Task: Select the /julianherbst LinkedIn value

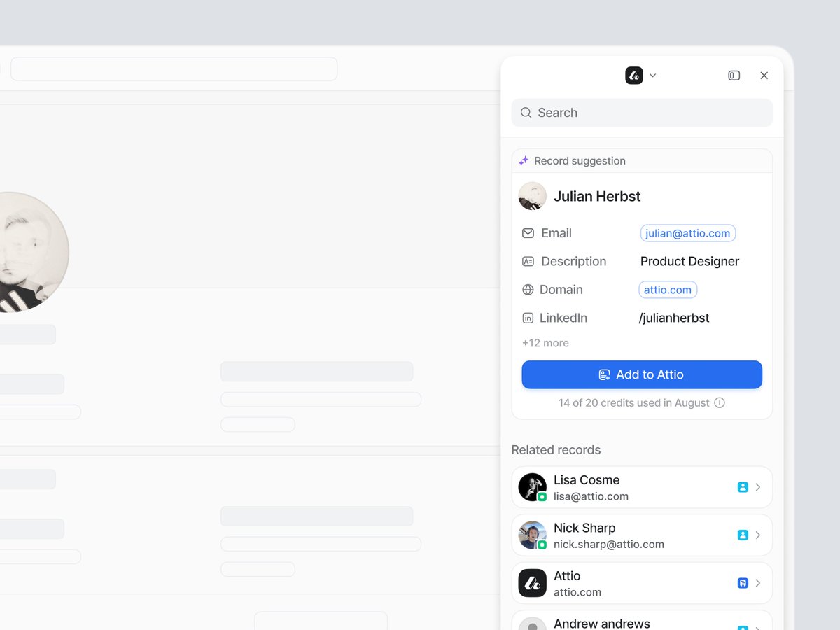Action: coord(674,318)
